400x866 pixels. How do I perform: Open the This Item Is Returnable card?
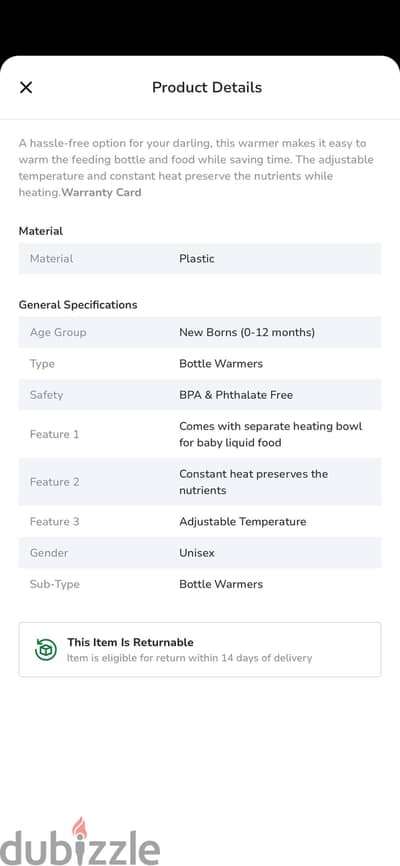pyautogui.click(x=200, y=650)
